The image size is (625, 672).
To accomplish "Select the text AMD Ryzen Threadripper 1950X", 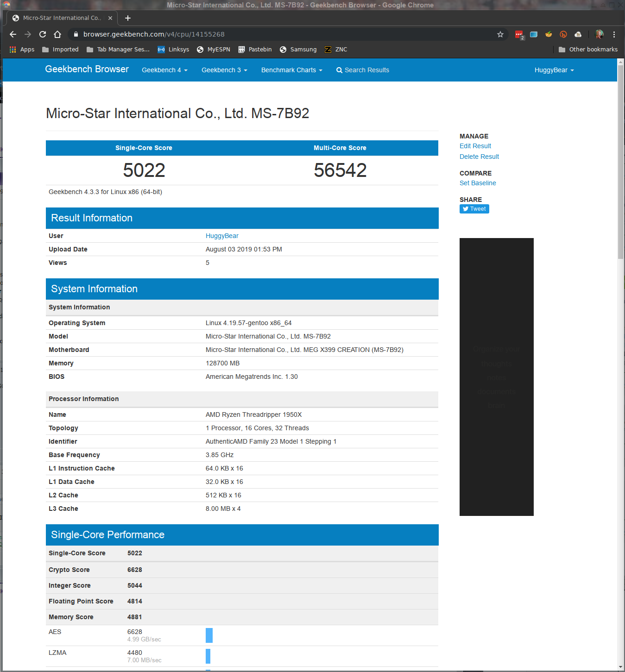I will click(x=253, y=415).
